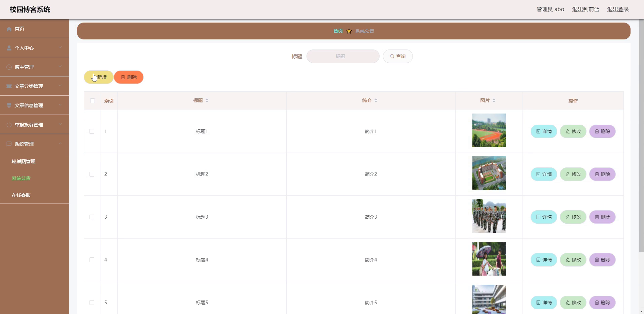
Task: Click the yellow 新增 button
Action: (99, 77)
